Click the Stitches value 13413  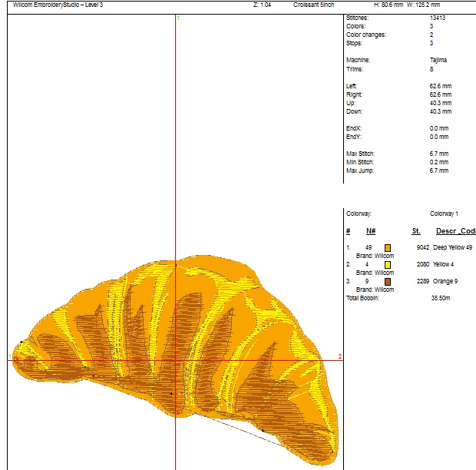coord(438,17)
